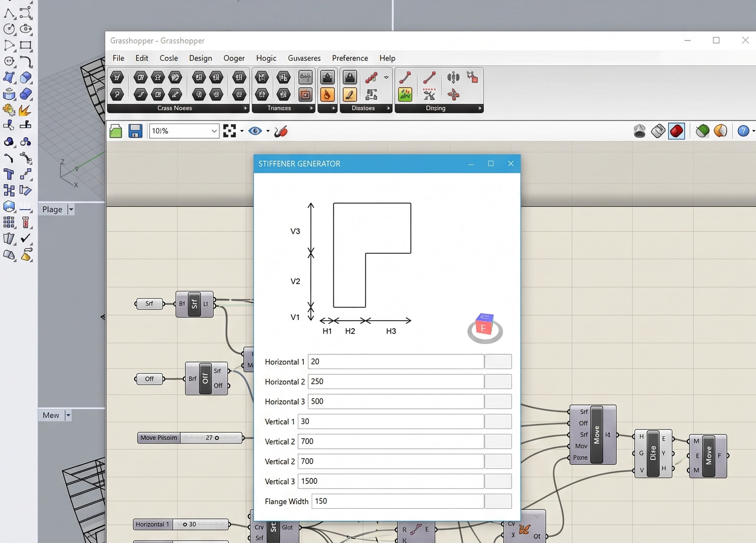Screen dimensions: 756x543
Task: Click the button beside Vertical 1
Action: click(x=498, y=421)
